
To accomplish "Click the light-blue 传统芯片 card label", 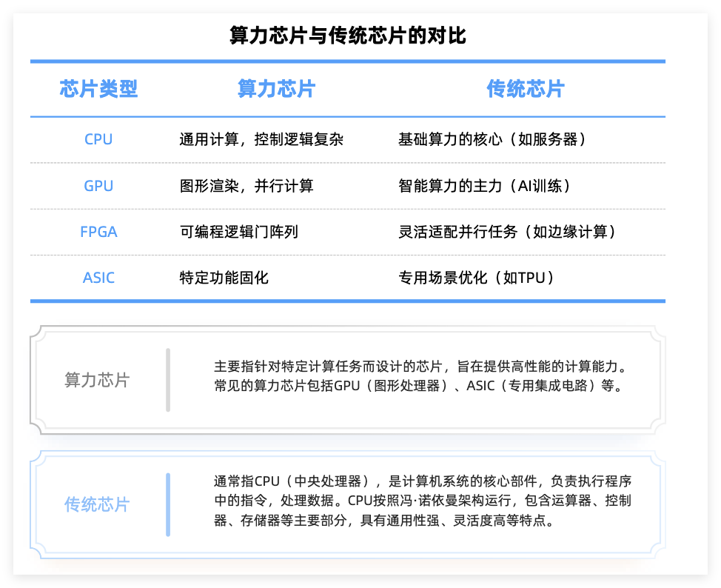I will point(97,505).
